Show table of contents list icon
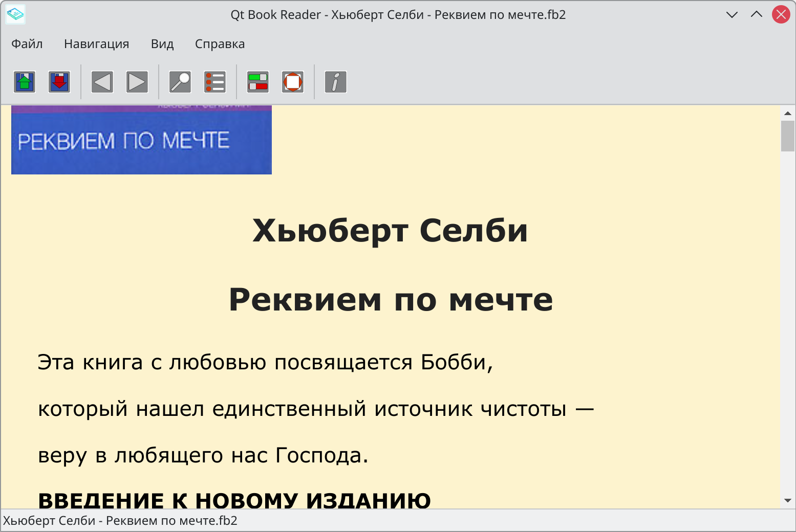Screen dimensions: 796x532 (x=215, y=82)
